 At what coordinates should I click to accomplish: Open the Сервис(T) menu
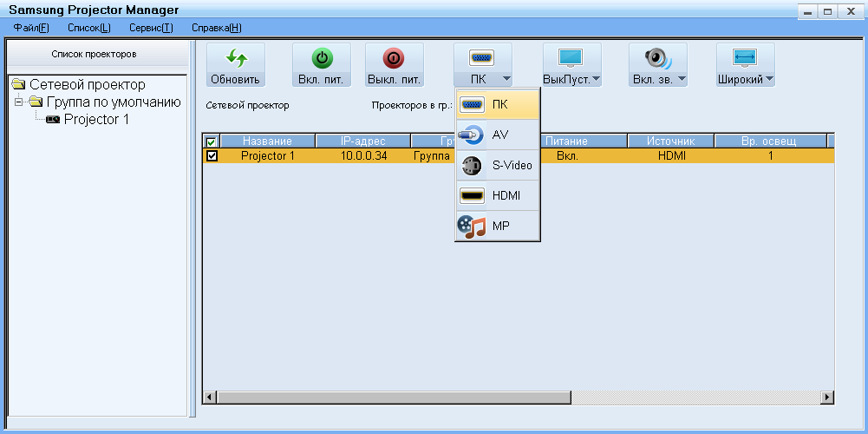(x=151, y=28)
